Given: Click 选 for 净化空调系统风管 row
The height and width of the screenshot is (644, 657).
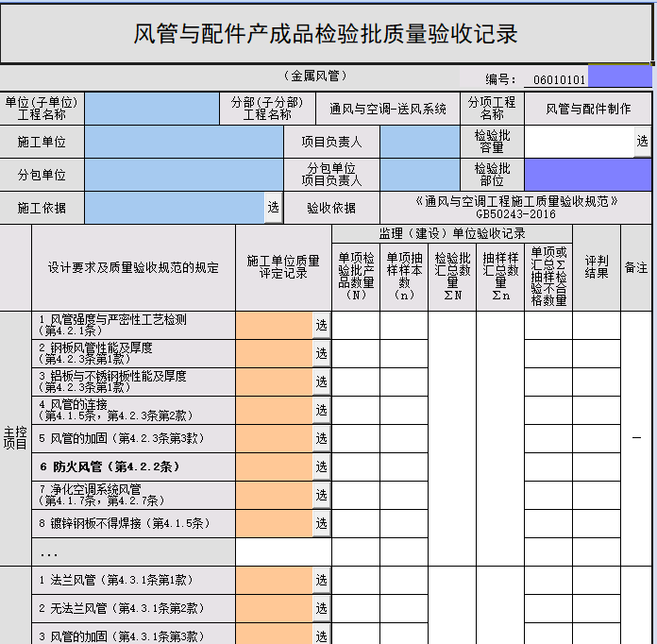Looking at the screenshot, I should (x=321, y=495).
